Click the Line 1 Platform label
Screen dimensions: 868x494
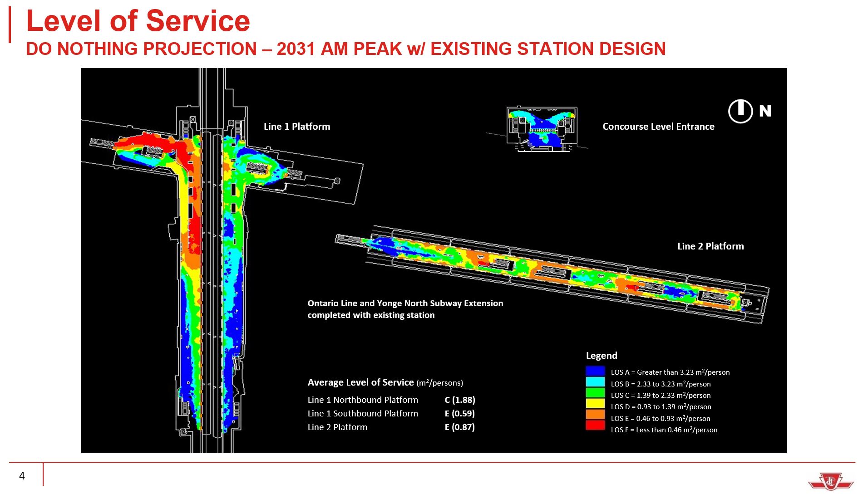click(297, 127)
